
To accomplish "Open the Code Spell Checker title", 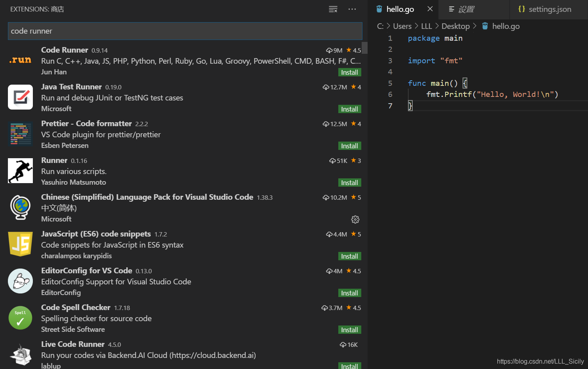I will point(76,307).
